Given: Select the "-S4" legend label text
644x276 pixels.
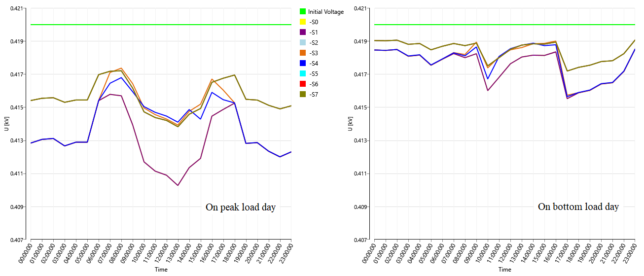Looking at the screenshot, I should pyautogui.click(x=314, y=63).
